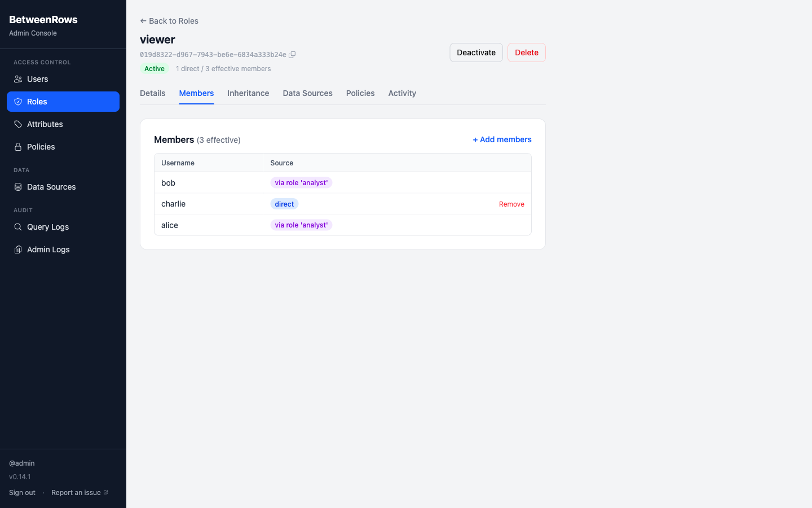The image size is (812, 508).
Task: Click the Deactivate button
Action: [x=476, y=52]
